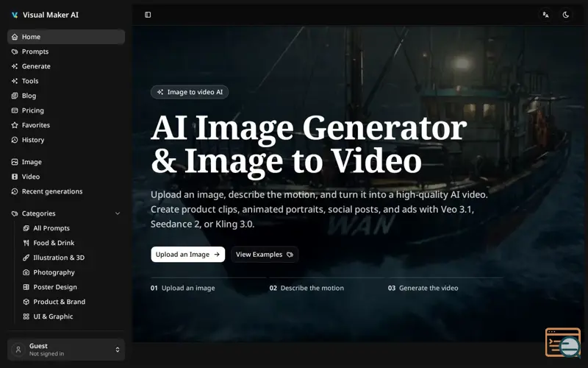Open the Generate page label
The height and width of the screenshot is (368, 588).
tap(36, 66)
